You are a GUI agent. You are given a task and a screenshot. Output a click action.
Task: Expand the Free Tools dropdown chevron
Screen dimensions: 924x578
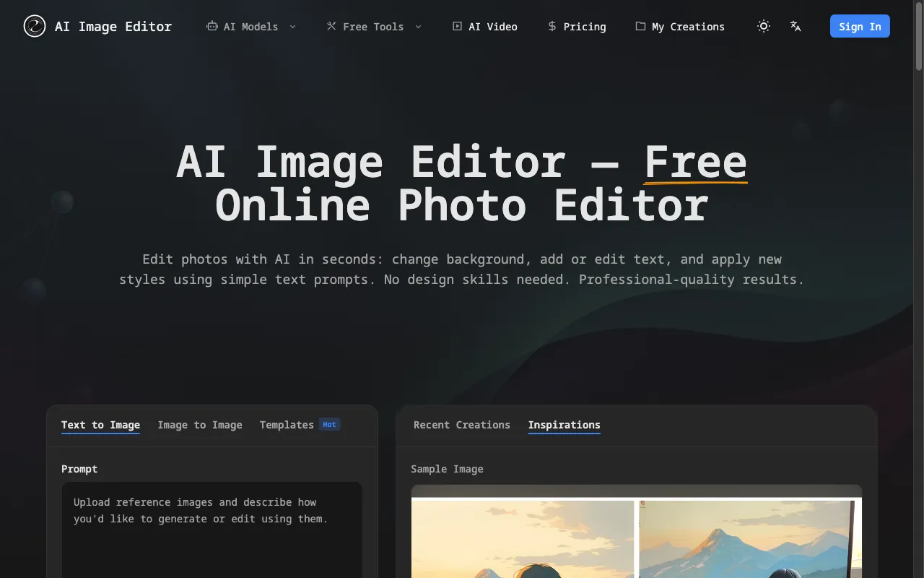pyautogui.click(x=418, y=27)
